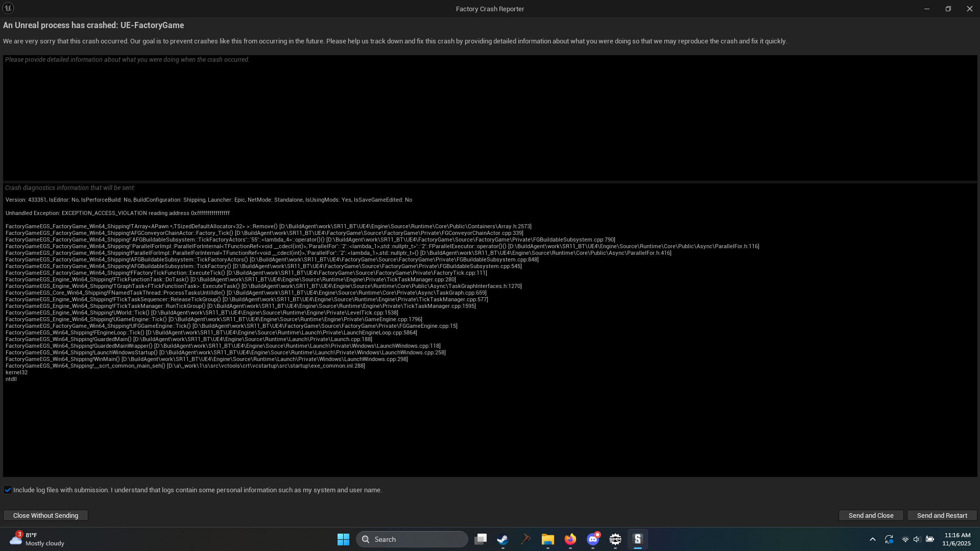Click the stack line ending "LaunchWindows.cpp:298"
980x551 pixels.
pyautogui.click(x=206, y=359)
